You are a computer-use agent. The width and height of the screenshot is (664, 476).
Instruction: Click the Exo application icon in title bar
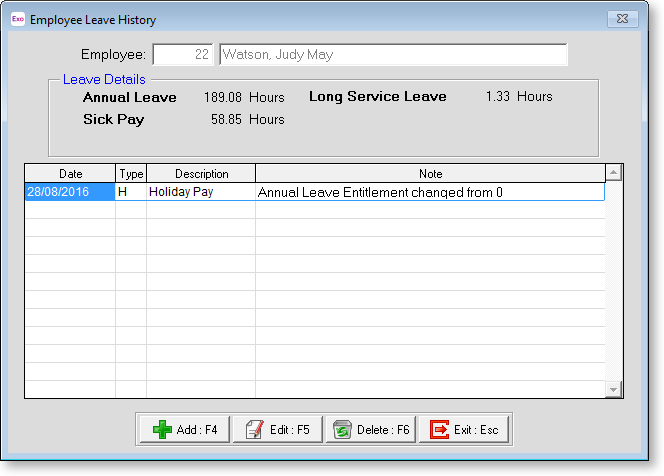tap(17, 19)
